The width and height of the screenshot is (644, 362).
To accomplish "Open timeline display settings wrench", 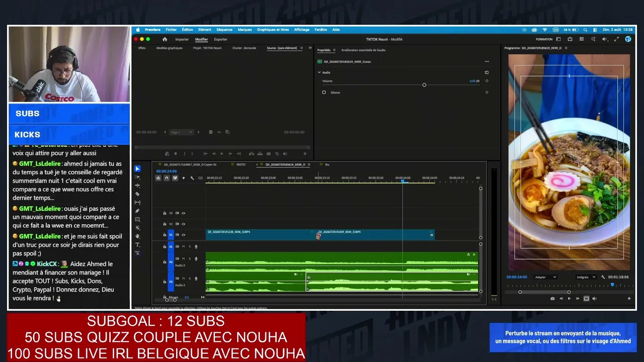I will tap(192, 178).
